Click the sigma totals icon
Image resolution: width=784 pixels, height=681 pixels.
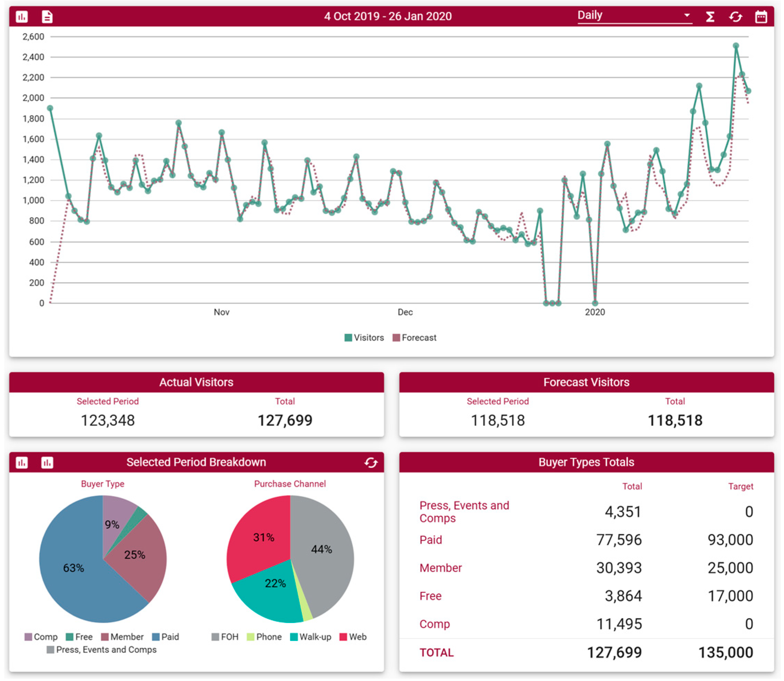710,17
